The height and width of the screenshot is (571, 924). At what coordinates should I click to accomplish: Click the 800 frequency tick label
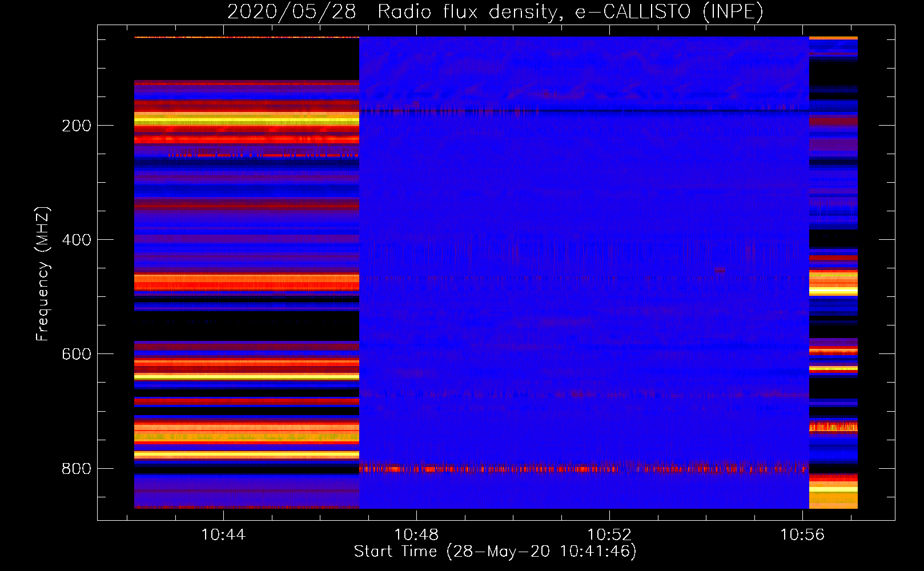point(77,469)
